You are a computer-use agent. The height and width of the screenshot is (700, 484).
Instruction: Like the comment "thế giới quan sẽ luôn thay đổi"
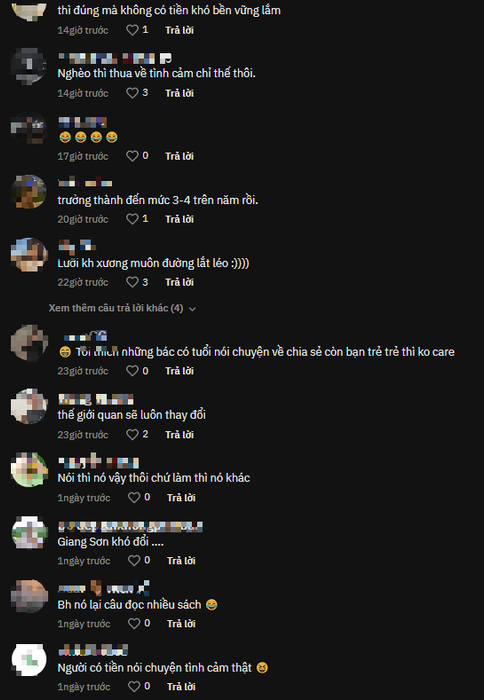(132, 434)
